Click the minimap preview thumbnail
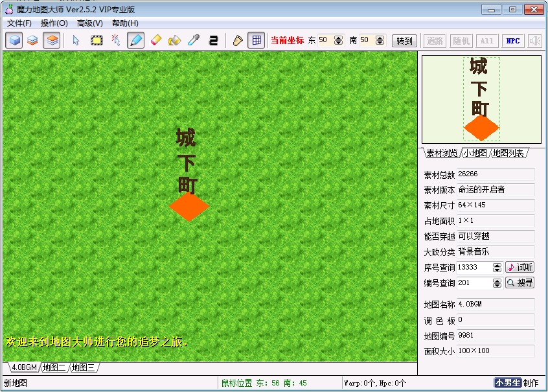 pos(481,99)
